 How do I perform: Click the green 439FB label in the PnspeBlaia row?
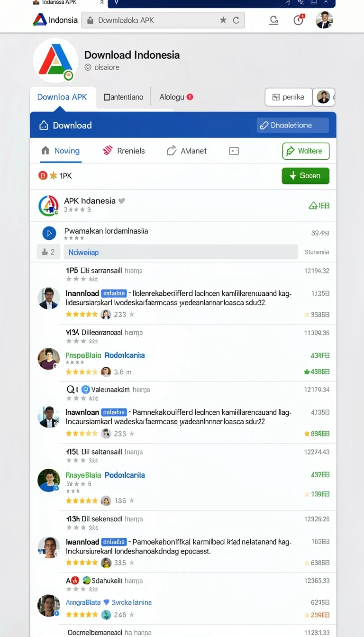click(320, 355)
